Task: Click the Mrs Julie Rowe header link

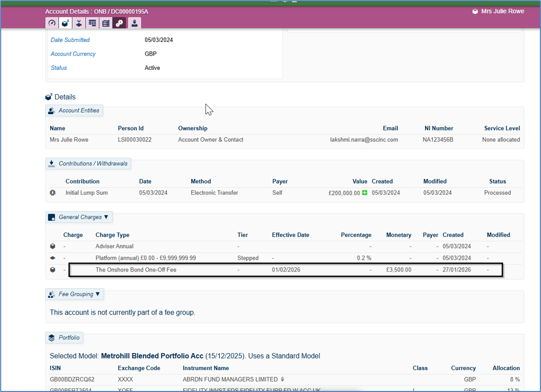Action: [503, 11]
